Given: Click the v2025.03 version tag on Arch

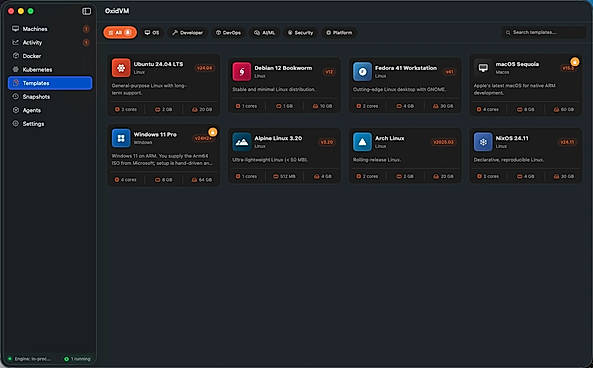Looking at the screenshot, I should point(443,142).
